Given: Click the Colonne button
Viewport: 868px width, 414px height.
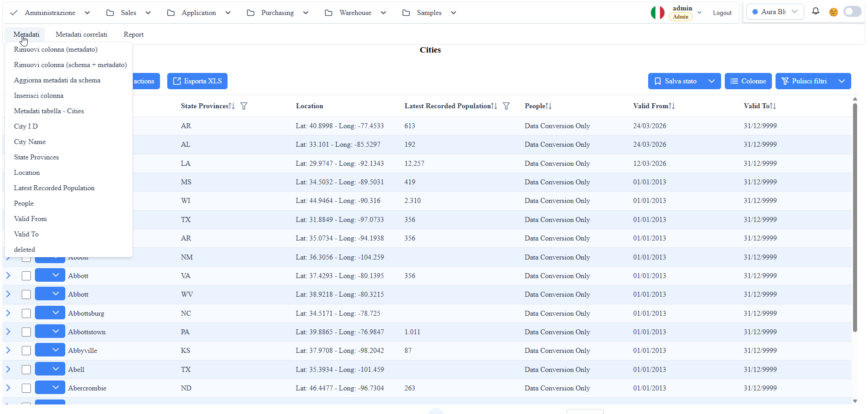Looking at the screenshot, I should [748, 81].
